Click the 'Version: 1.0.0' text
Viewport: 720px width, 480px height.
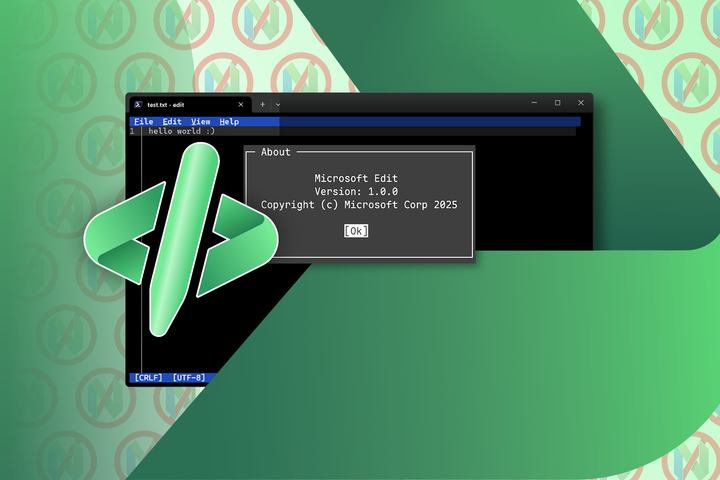pyautogui.click(x=356, y=192)
